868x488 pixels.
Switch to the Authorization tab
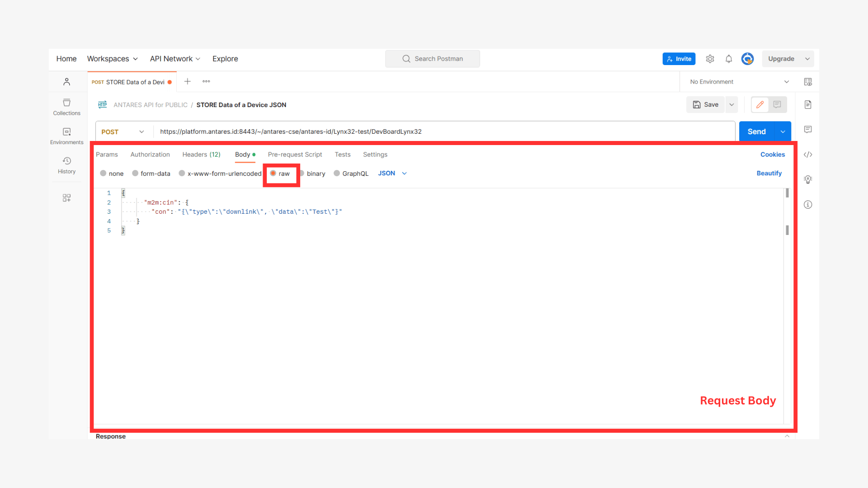click(150, 155)
